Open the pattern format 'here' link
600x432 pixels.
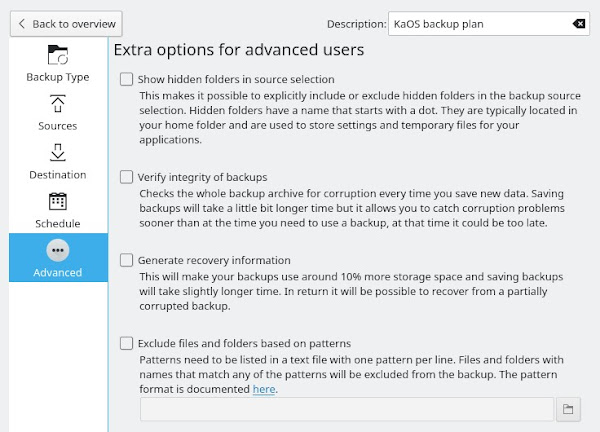point(263,389)
